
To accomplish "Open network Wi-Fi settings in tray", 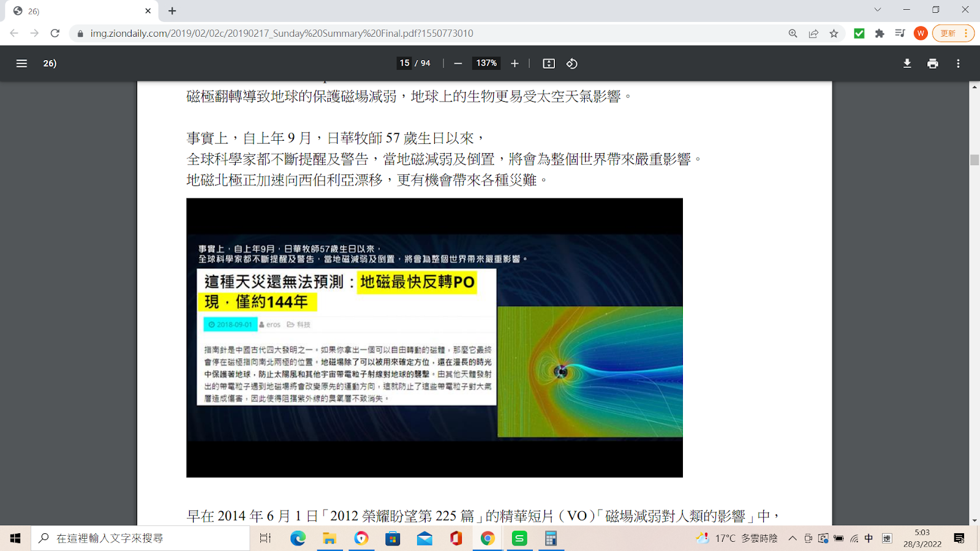I will pos(854,538).
